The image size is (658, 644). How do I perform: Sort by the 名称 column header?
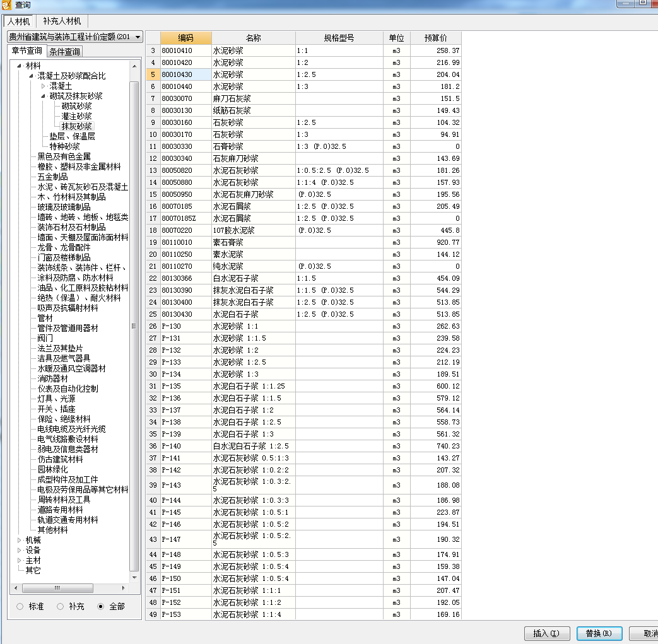click(254, 38)
